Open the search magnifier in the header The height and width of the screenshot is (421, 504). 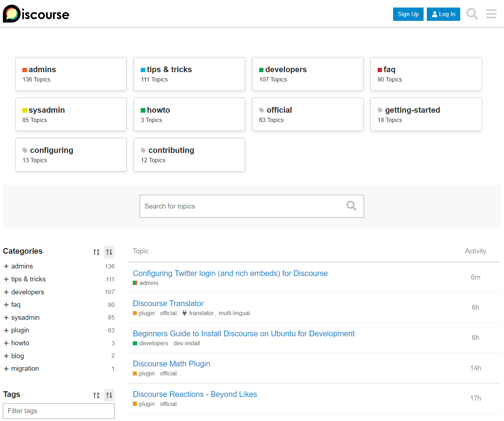(472, 14)
